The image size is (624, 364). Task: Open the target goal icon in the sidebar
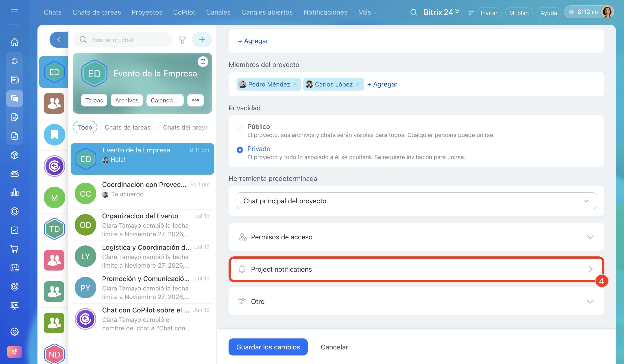point(15,286)
